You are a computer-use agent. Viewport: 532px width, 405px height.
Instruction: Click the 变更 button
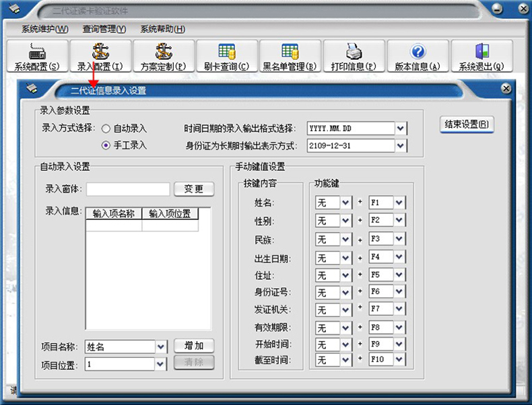point(194,189)
